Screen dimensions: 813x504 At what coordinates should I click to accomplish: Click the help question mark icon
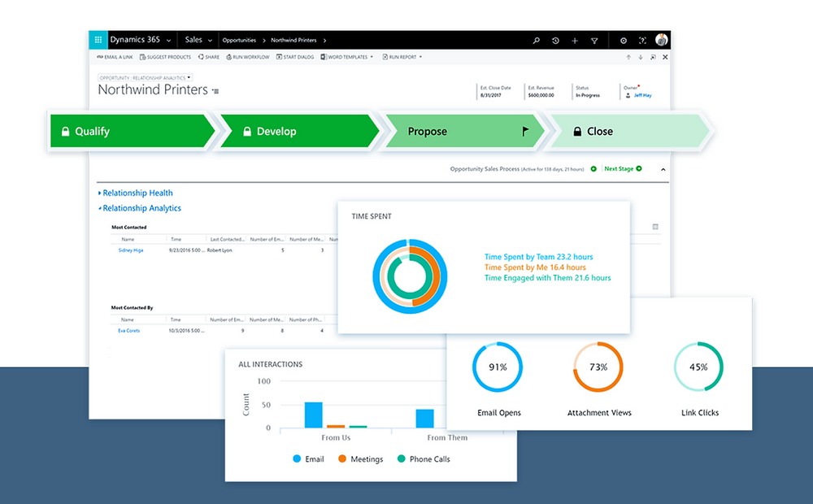click(642, 41)
